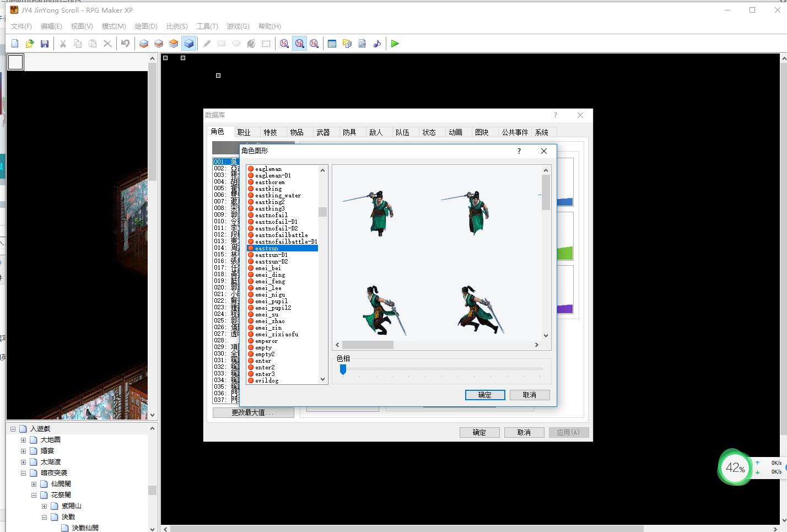Click the sprite preview horizontal scrollbar thumb
Screen dimensions: 787x532
click(x=368, y=345)
